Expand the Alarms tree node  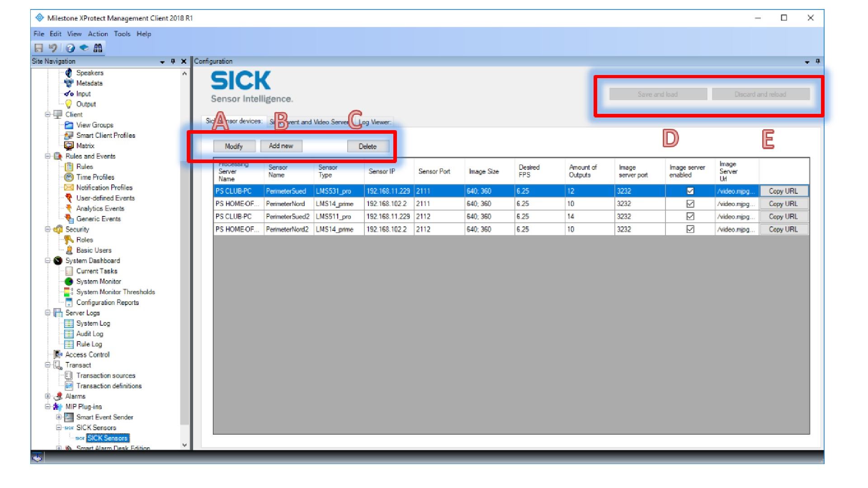(x=47, y=396)
